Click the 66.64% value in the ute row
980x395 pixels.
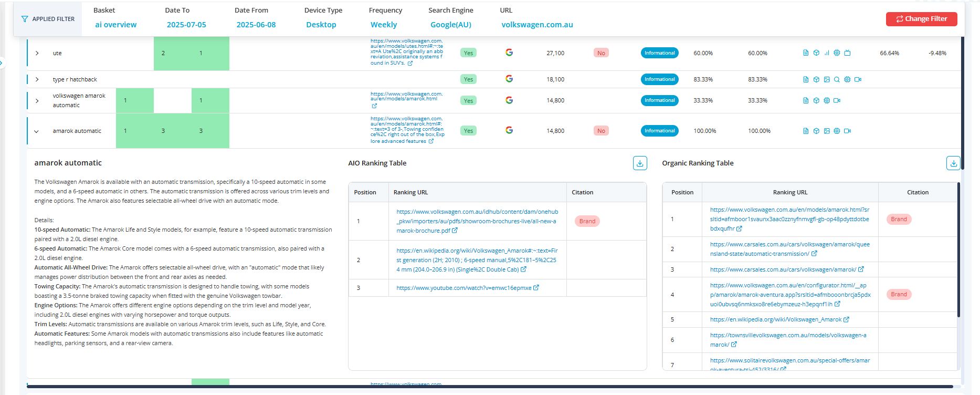pyautogui.click(x=890, y=53)
